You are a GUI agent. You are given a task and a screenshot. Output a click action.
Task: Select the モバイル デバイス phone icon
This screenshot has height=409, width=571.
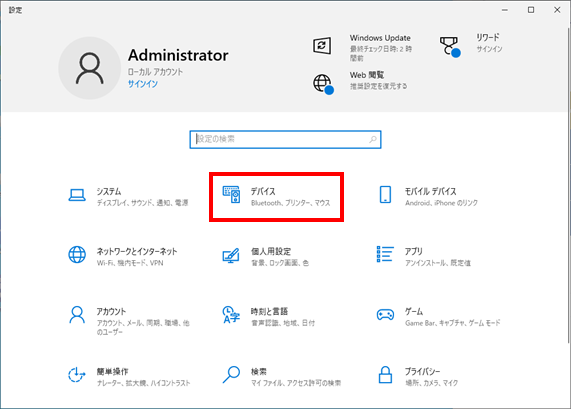point(385,194)
